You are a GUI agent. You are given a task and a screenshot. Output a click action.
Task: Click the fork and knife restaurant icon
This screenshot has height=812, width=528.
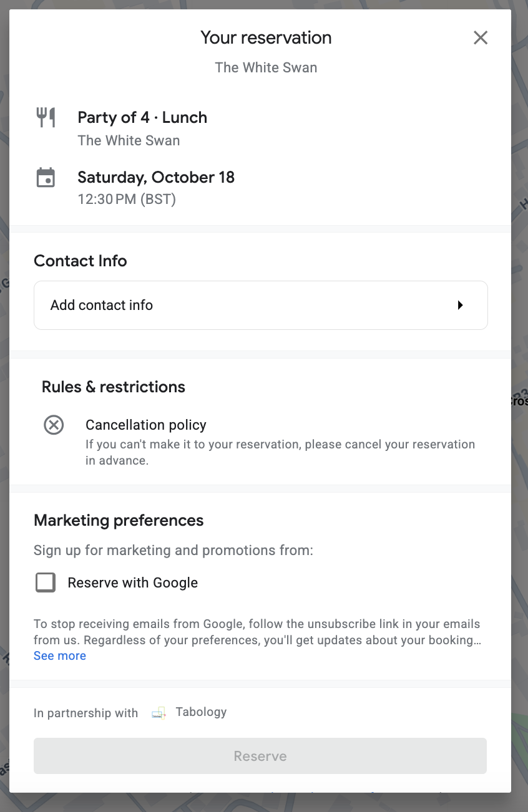[x=46, y=117]
